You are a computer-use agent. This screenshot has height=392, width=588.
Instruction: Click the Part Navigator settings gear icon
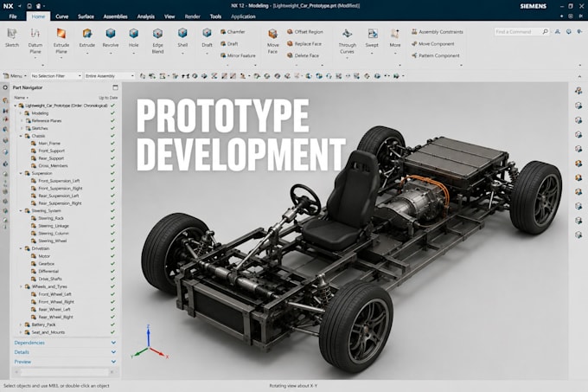(5, 87)
